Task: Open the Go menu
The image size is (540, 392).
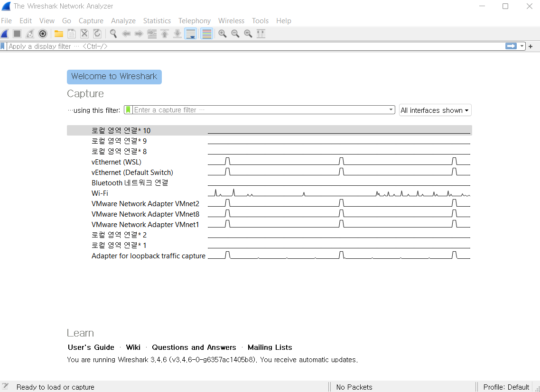Action: pyautogui.click(x=66, y=21)
